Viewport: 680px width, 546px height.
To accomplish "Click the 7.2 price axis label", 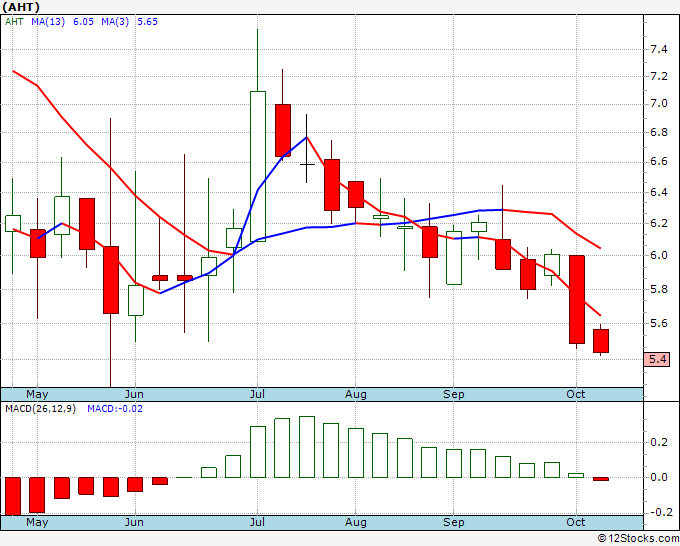I will (x=659, y=76).
